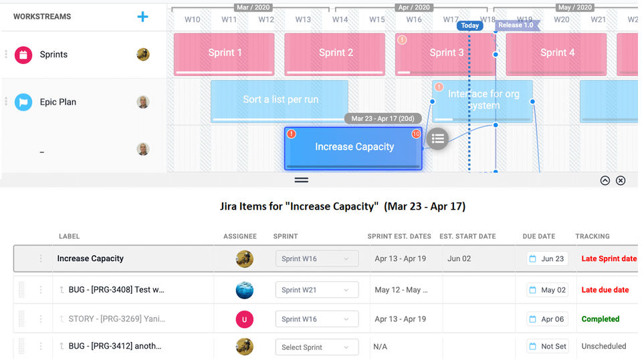Click the Epic Plan flag icon
This screenshot has width=642, height=364.
click(x=23, y=102)
